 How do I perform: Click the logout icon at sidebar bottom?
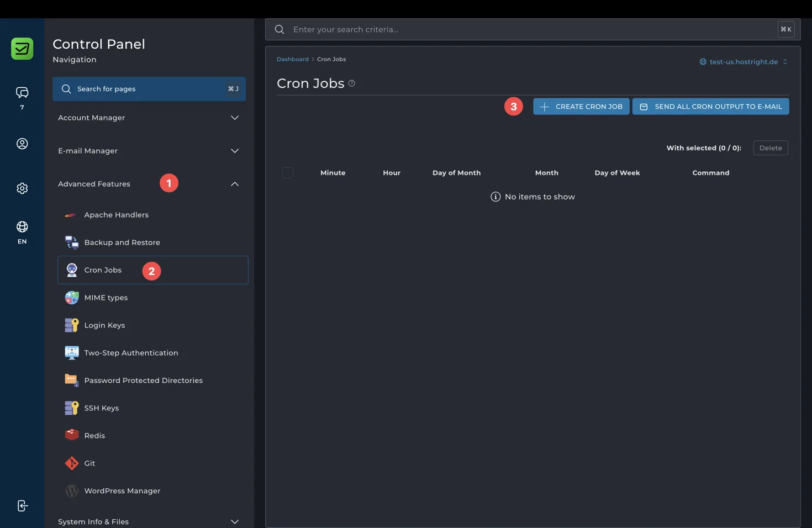[x=22, y=506]
